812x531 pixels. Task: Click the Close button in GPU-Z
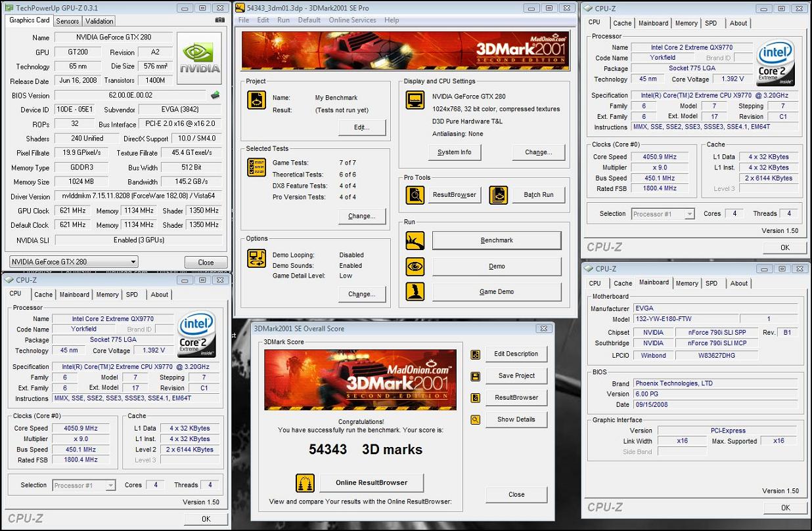point(206,262)
